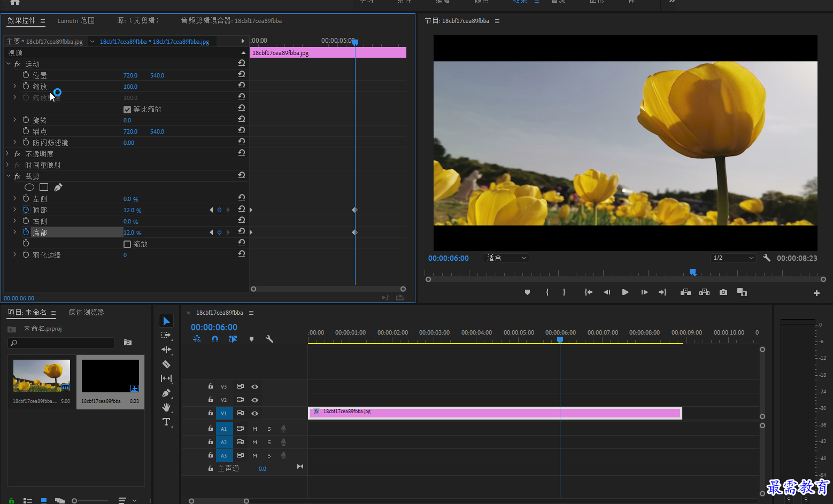The image size is (833, 504).
Task: Toggle 等比缩放 checkbox
Action: tap(127, 110)
